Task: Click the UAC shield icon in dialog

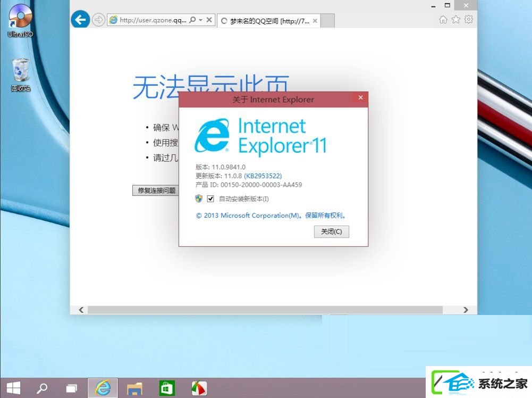Action: tap(199, 198)
